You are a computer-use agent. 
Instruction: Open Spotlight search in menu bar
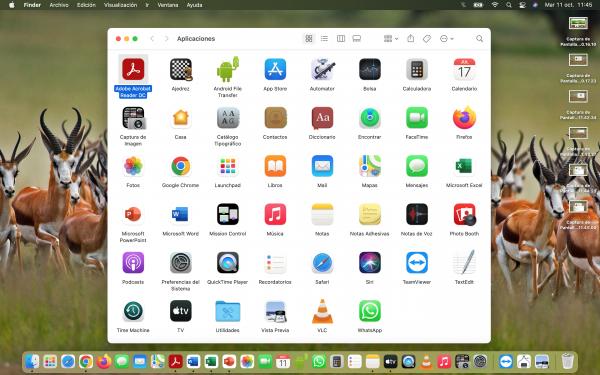coord(509,5)
